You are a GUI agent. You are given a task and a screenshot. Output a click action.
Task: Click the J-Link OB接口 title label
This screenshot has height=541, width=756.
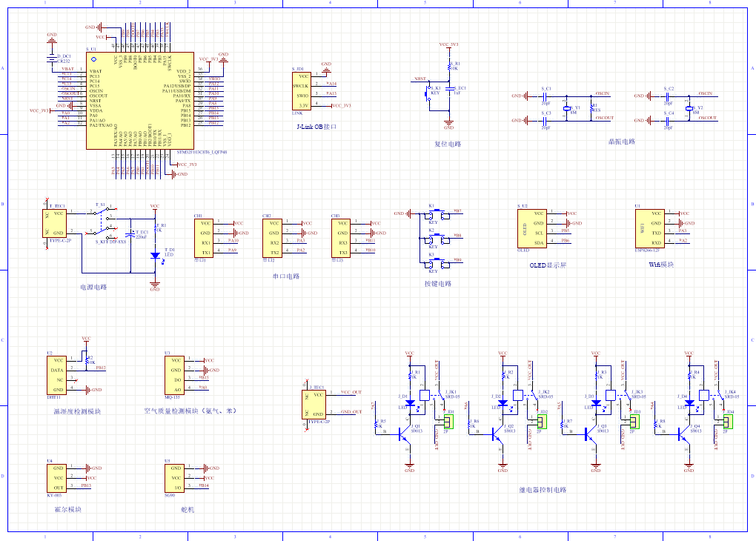[316, 127]
